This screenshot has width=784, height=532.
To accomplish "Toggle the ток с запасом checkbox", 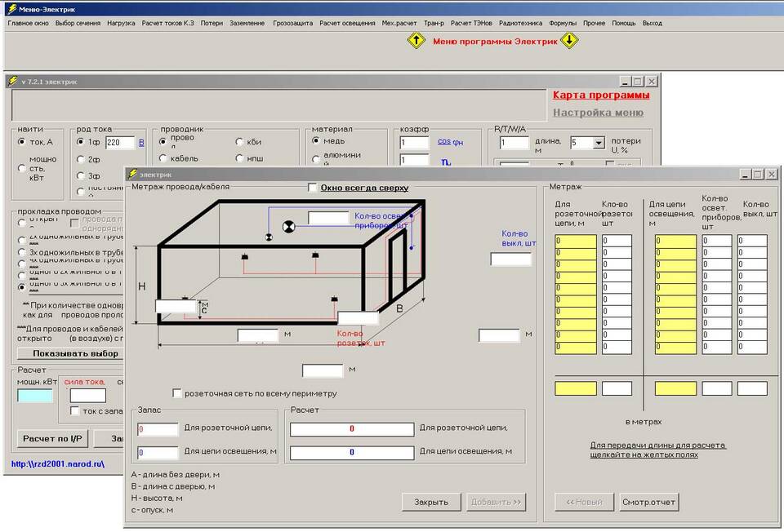I will click(x=74, y=410).
